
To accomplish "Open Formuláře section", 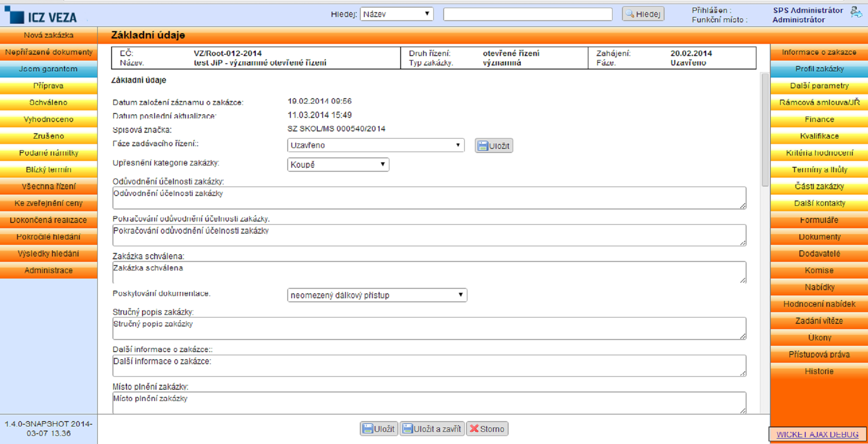I will [x=819, y=220].
